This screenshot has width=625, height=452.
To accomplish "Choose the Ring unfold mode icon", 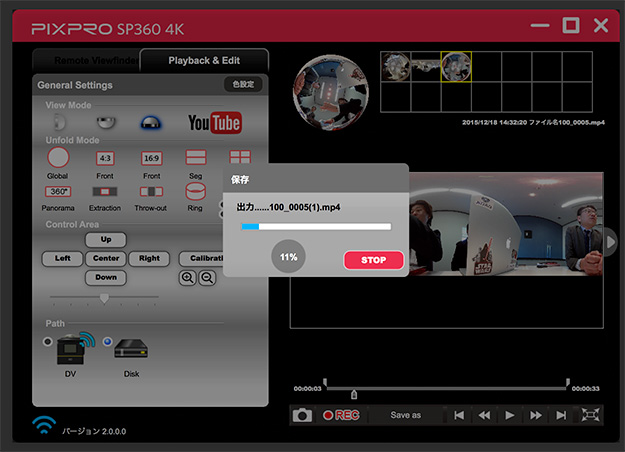I will (195, 190).
